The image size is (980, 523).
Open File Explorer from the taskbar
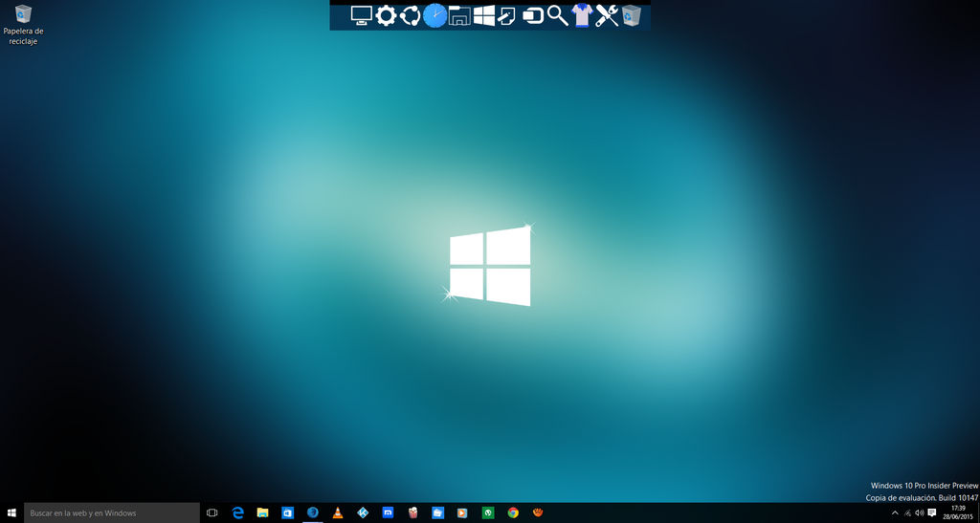(x=262, y=513)
